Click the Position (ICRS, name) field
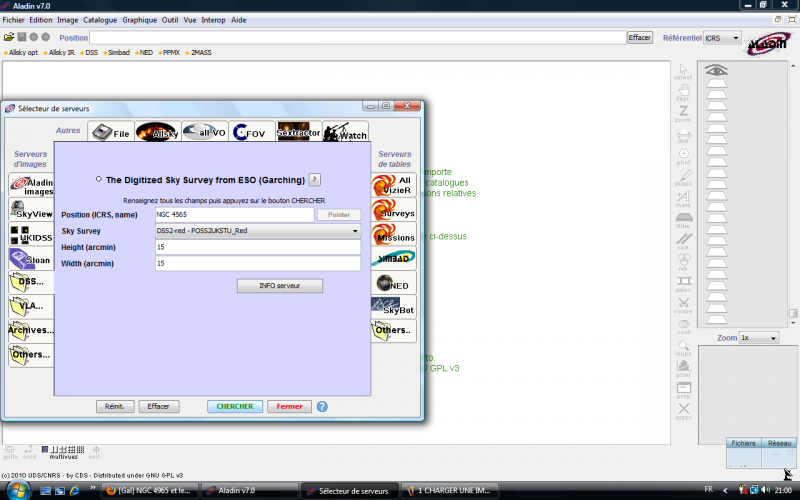The height and width of the screenshot is (500, 800). click(x=234, y=215)
